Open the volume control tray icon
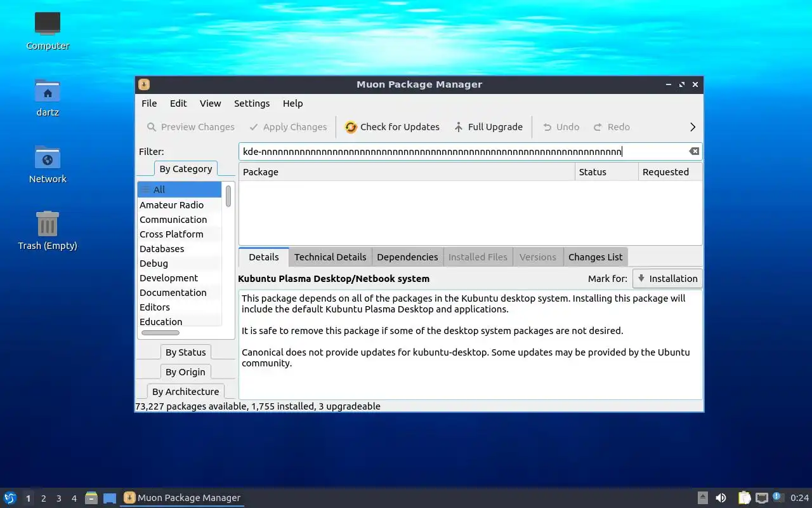812x508 pixels. 721,498
